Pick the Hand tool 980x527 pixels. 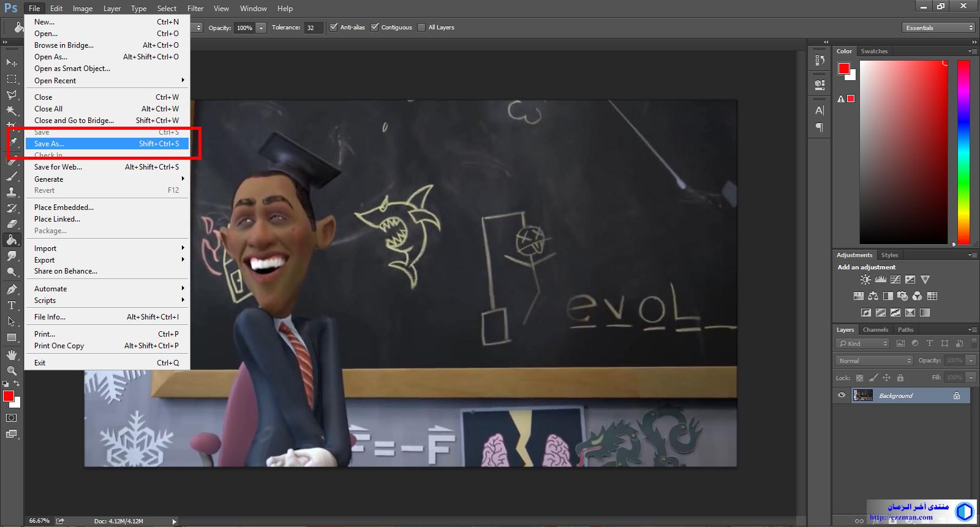[x=11, y=355]
